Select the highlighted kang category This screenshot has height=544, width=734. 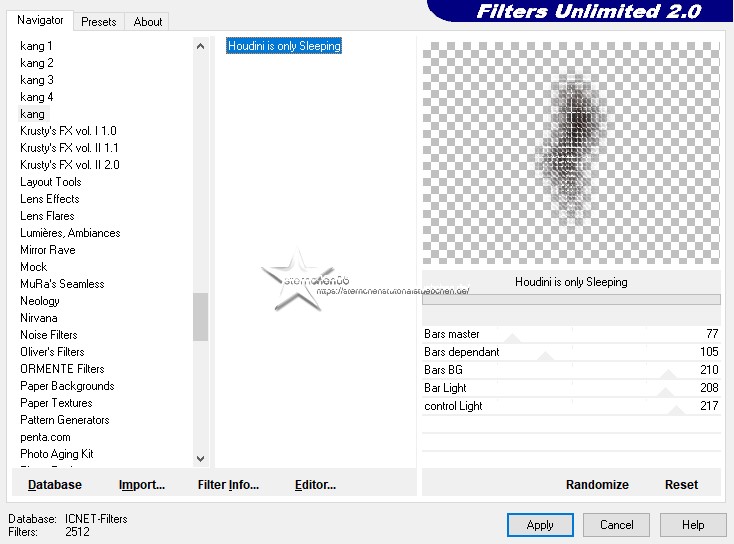[x=32, y=114]
